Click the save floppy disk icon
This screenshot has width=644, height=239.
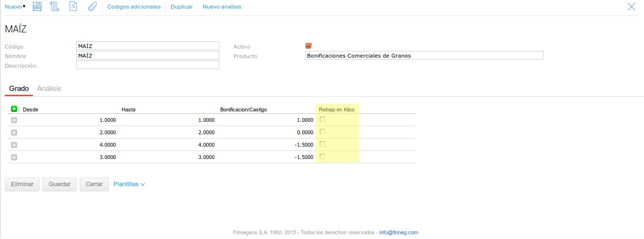click(x=37, y=7)
